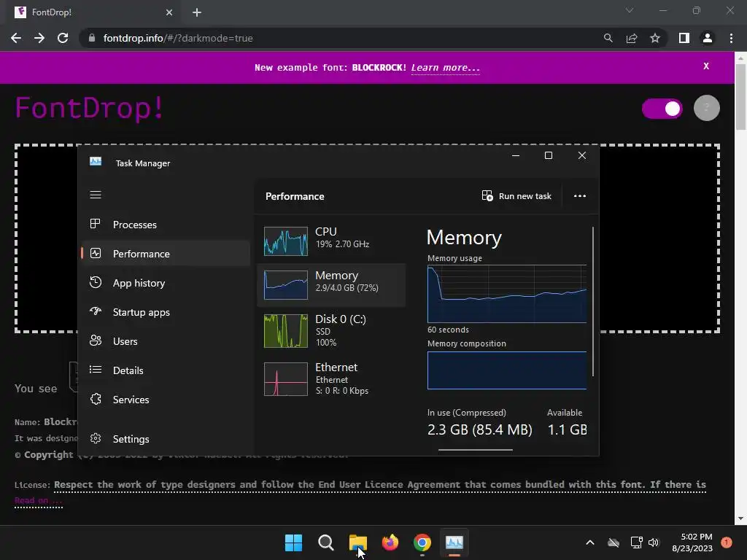Screen dimensions: 747x560
Task: Bookmark this page with the star icon
Action: (x=655, y=38)
